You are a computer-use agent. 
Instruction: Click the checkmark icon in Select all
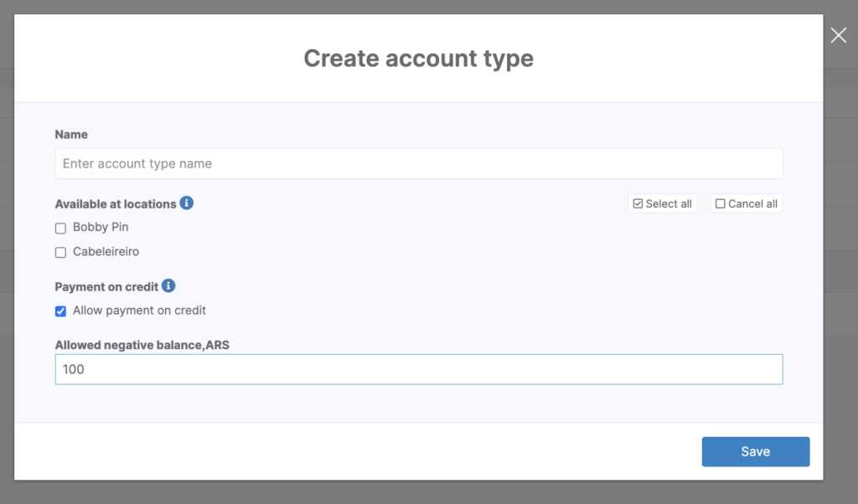638,203
